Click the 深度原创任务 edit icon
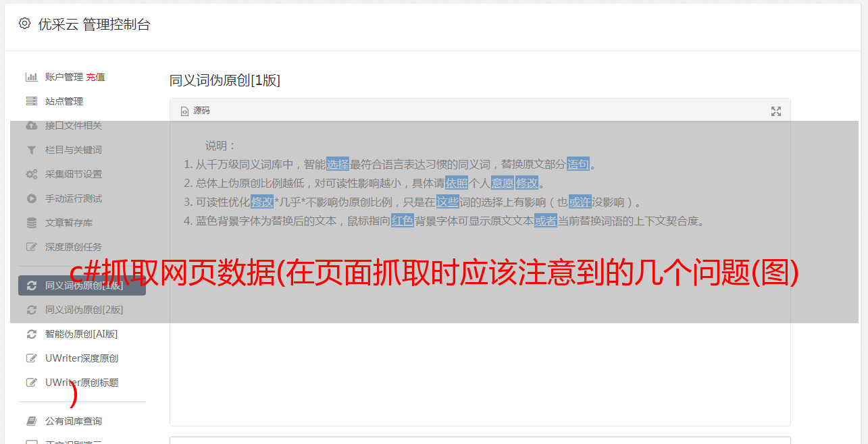 31,247
